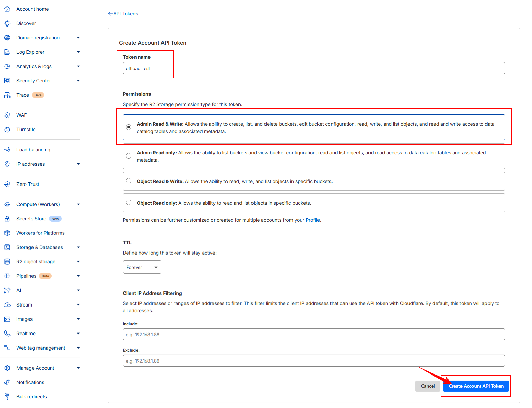
Task: Click the Workers for Platforms cube icon
Action: tap(7, 233)
